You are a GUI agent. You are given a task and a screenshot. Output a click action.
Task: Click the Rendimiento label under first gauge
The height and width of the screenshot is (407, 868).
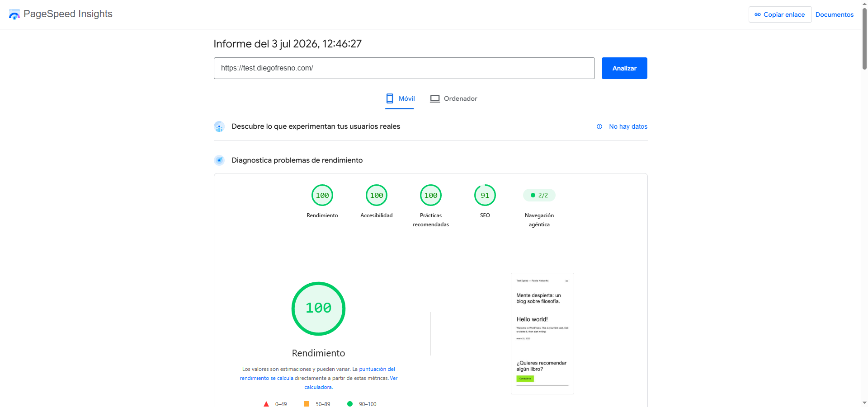pos(322,215)
